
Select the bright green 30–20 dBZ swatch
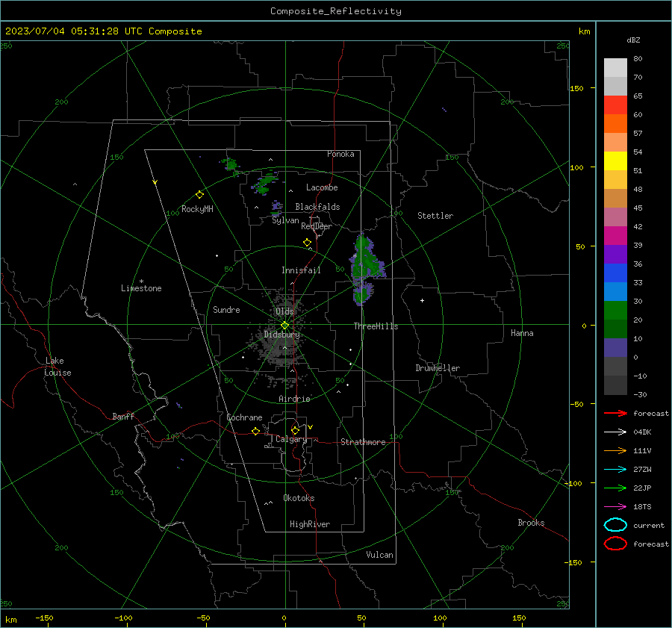click(615, 311)
